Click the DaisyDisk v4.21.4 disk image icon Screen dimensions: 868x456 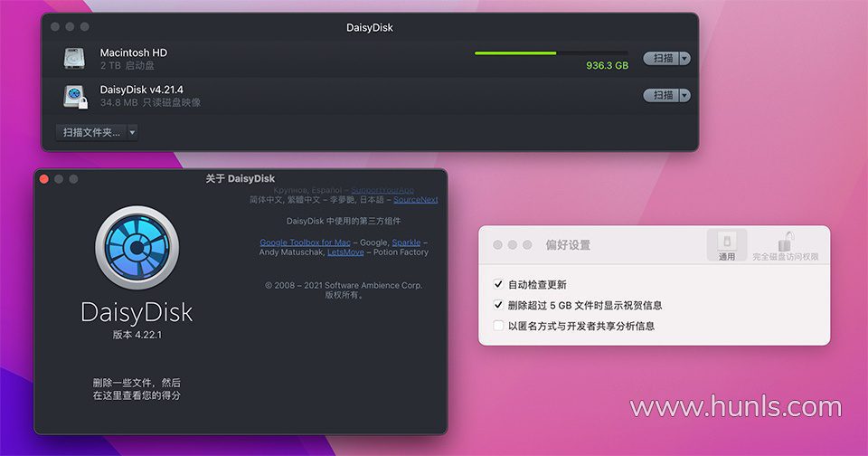75,96
